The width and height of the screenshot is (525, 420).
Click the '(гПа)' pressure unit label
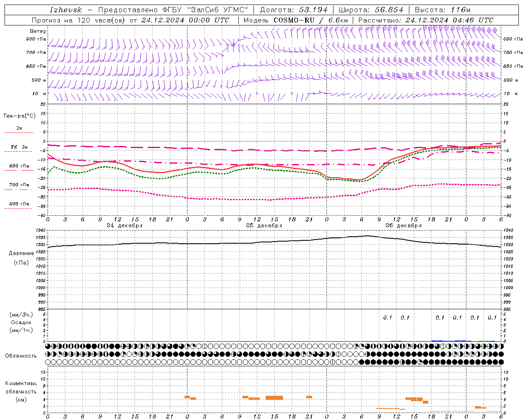point(21,263)
